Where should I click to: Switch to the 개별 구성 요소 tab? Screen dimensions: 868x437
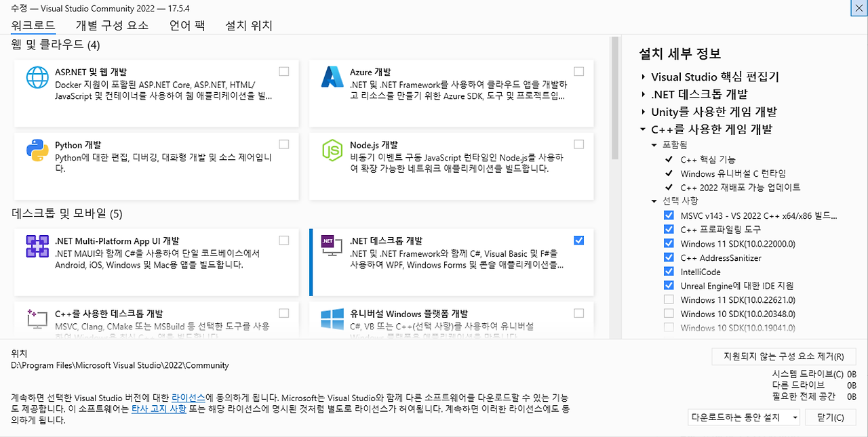pyautogui.click(x=112, y=26)
